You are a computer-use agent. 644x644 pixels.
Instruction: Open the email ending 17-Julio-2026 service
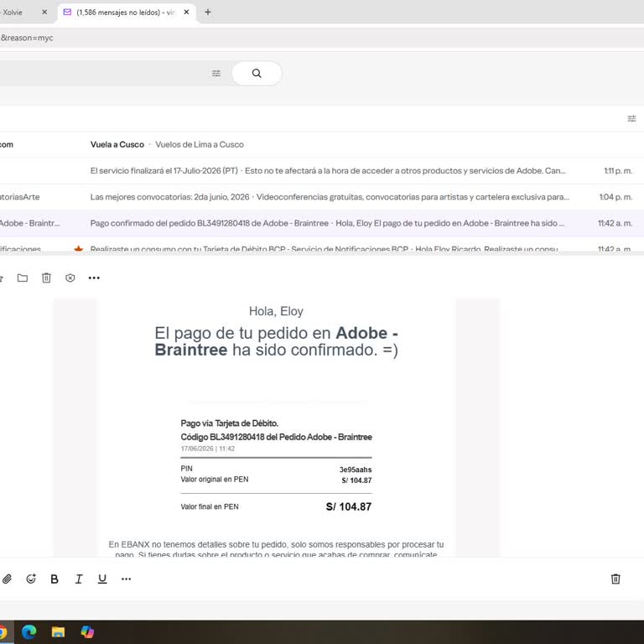[322, 171]
